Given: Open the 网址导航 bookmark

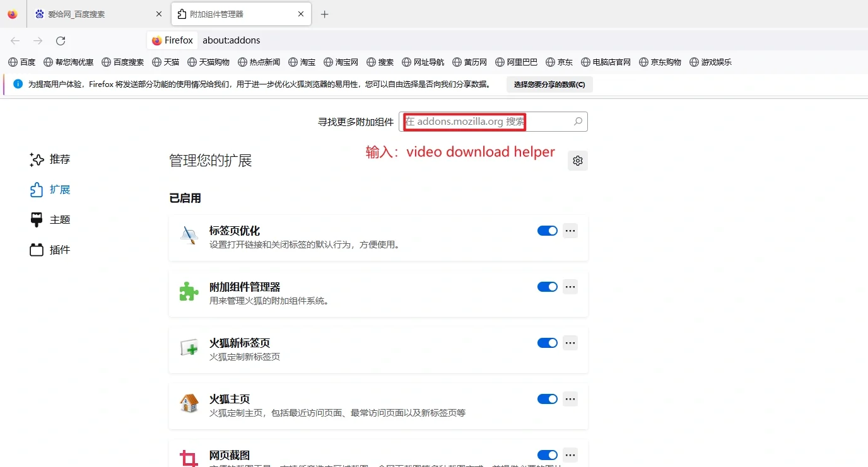Looking at the screenshot, I should [423, 62].
